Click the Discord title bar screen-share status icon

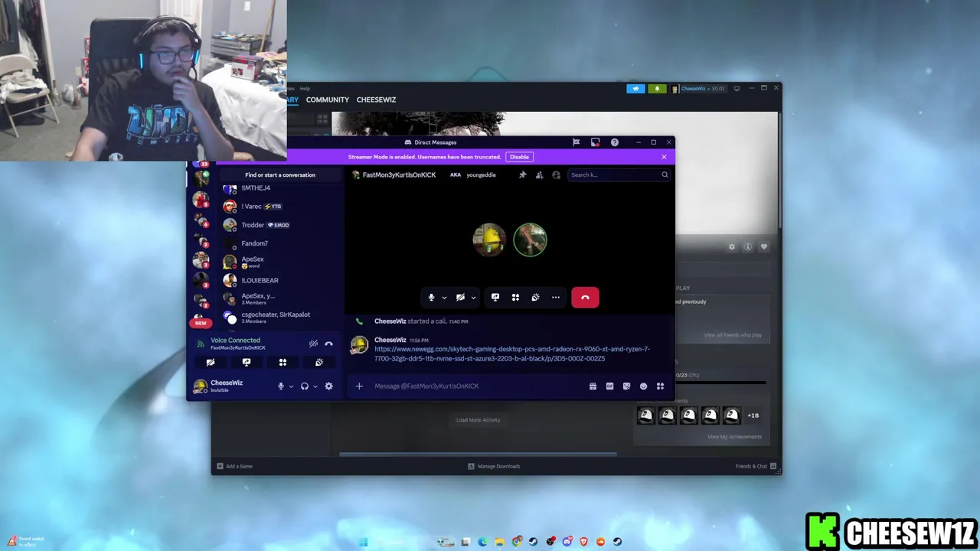point(595,142)
